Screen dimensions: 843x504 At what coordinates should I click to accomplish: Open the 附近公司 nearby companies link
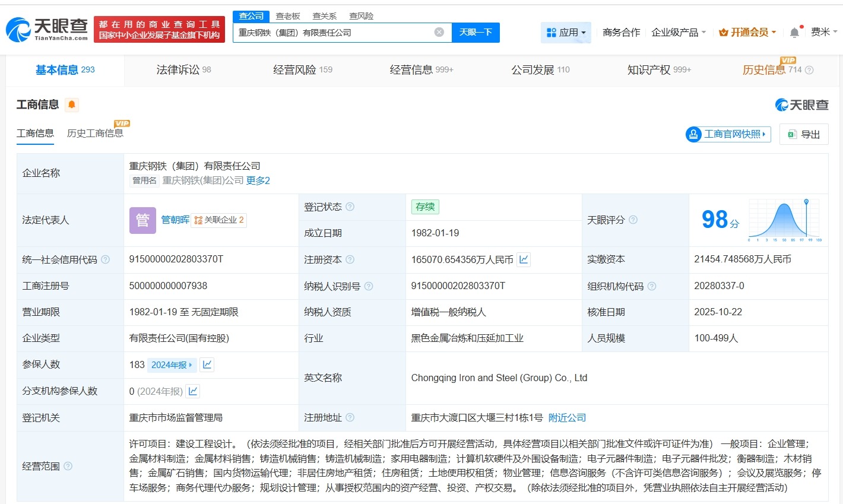tap(568, 417)
